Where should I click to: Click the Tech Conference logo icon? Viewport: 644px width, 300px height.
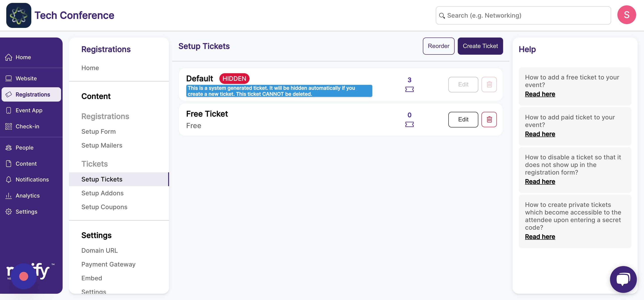19,15
